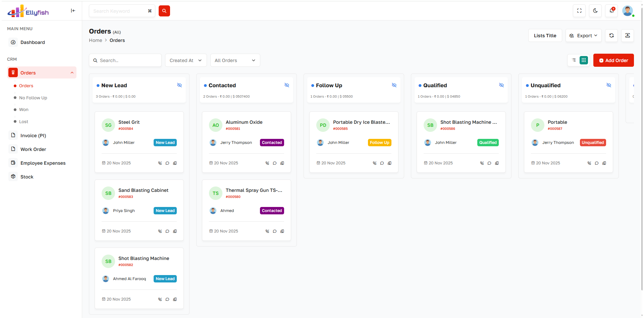This screenshot has width=644, height=318.
Task: Hide the New Lead column
Action: [x=179, y=85]
